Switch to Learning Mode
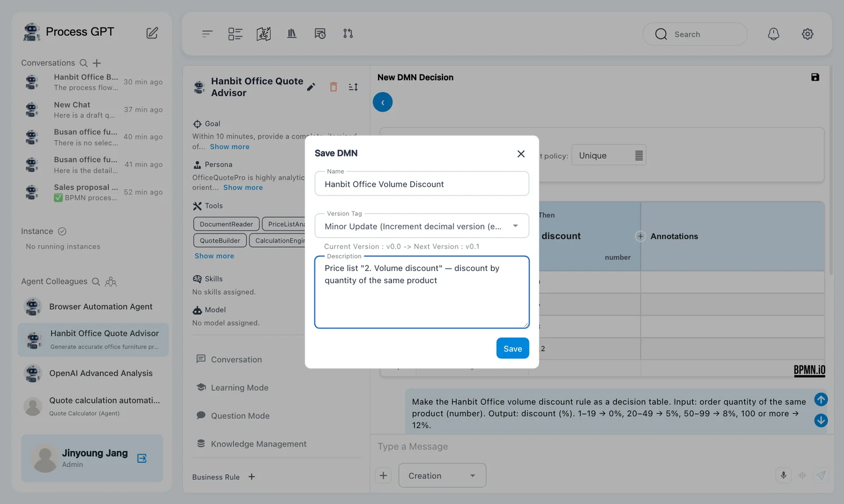This screenshot has height=504, width=844. tap(239, 387)
